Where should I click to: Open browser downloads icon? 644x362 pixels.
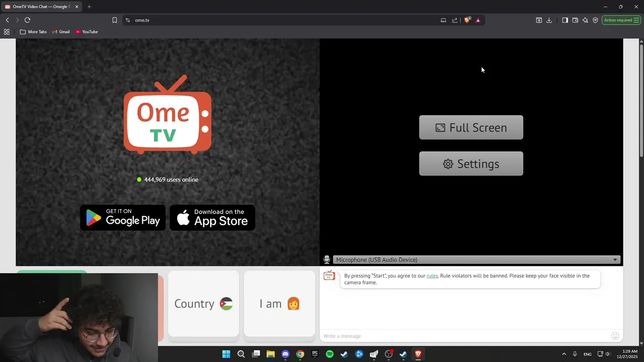click(x=549, y=20)
